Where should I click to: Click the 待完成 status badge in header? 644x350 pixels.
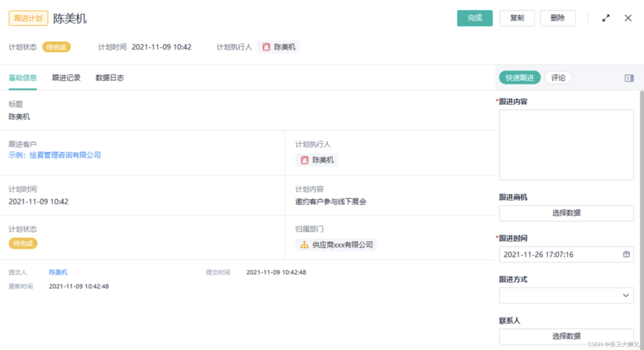(56, 47)
